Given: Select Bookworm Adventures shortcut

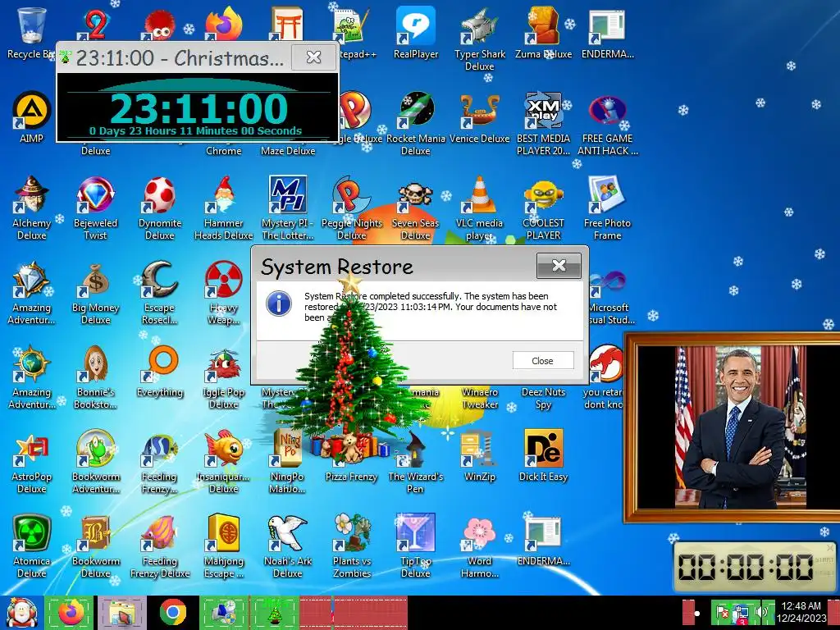Looking at the screenshot, I should tap(95, 462).
